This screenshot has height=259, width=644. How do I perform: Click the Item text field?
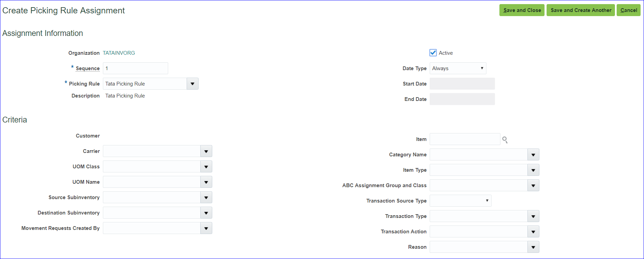(465, 139)
